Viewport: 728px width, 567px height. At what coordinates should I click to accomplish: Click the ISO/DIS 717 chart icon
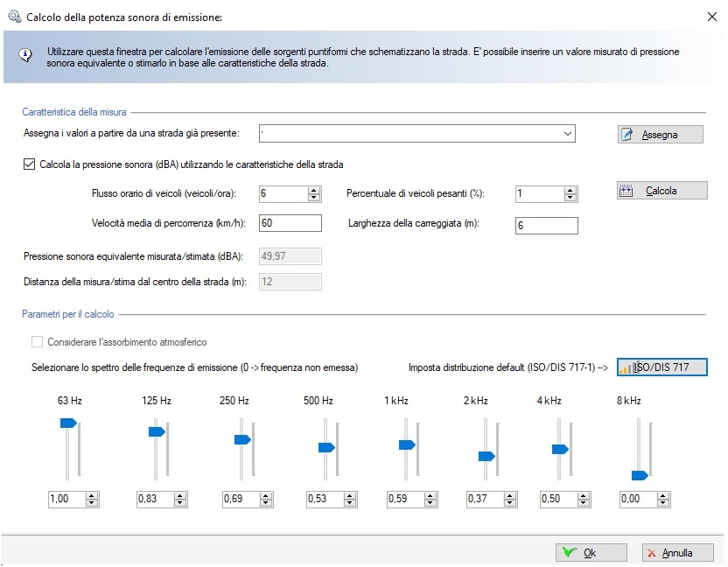point(625,367)
